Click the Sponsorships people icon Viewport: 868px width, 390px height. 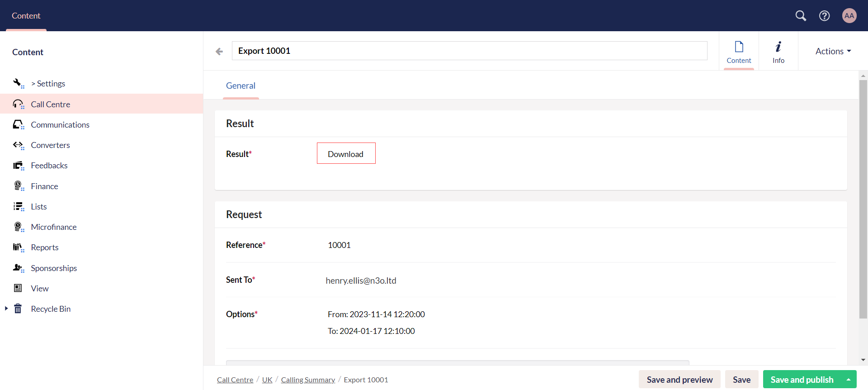click(18, 268)
